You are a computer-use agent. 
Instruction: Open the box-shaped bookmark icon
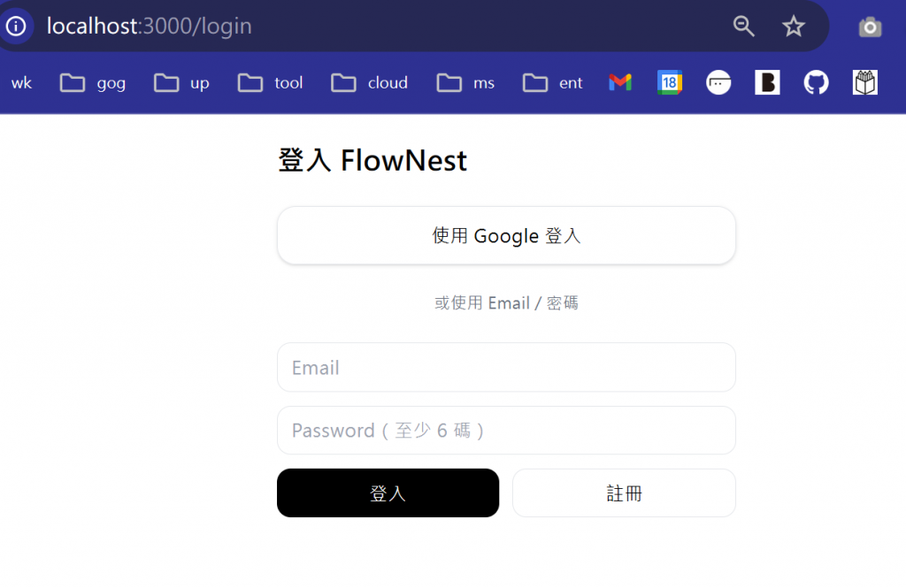[x=865, y=82]
